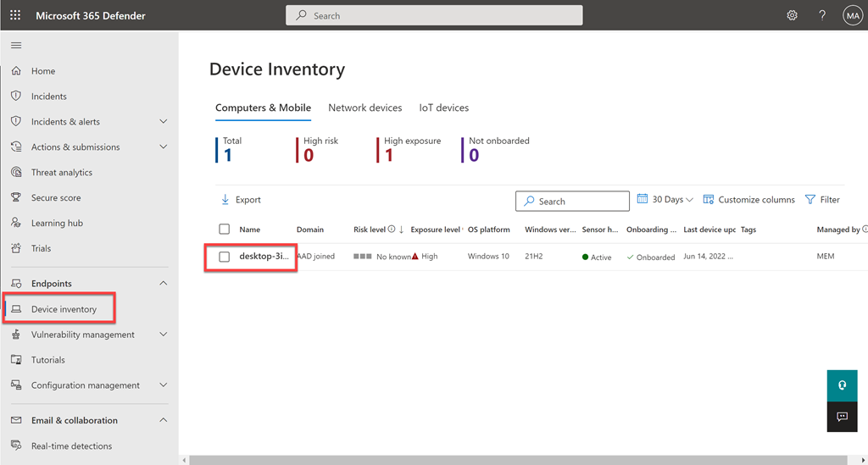
Task: Collapse the Endpoints section chevron
Action: click(164, 284)
